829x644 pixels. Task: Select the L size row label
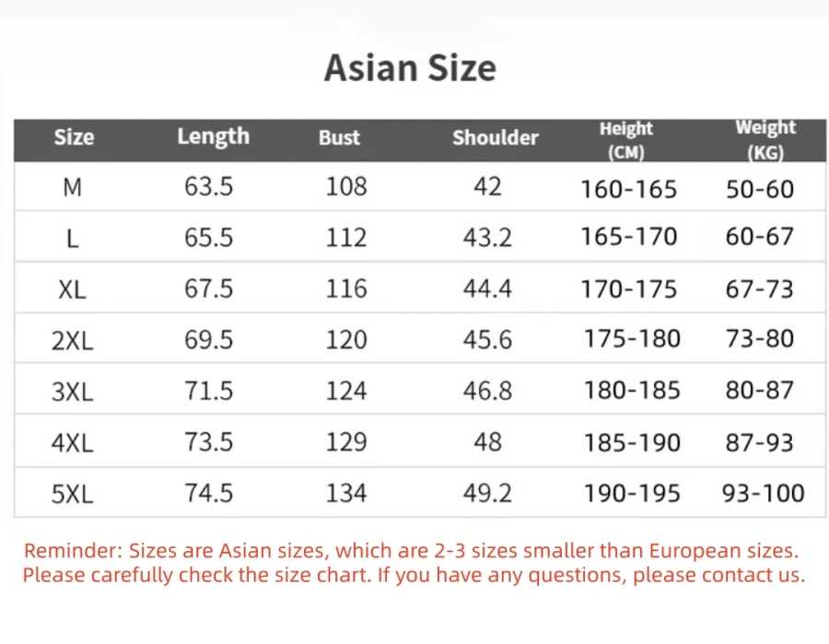point(73,239)
